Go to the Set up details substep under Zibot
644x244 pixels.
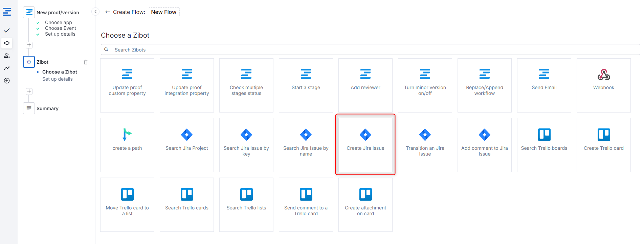pos(57,79)
